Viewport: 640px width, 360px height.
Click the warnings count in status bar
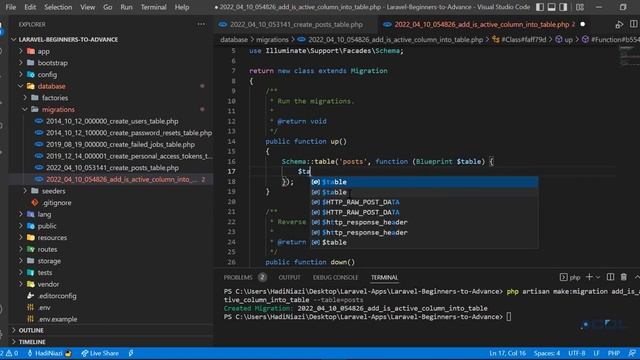pyautogui.click(x=12, y=353)
